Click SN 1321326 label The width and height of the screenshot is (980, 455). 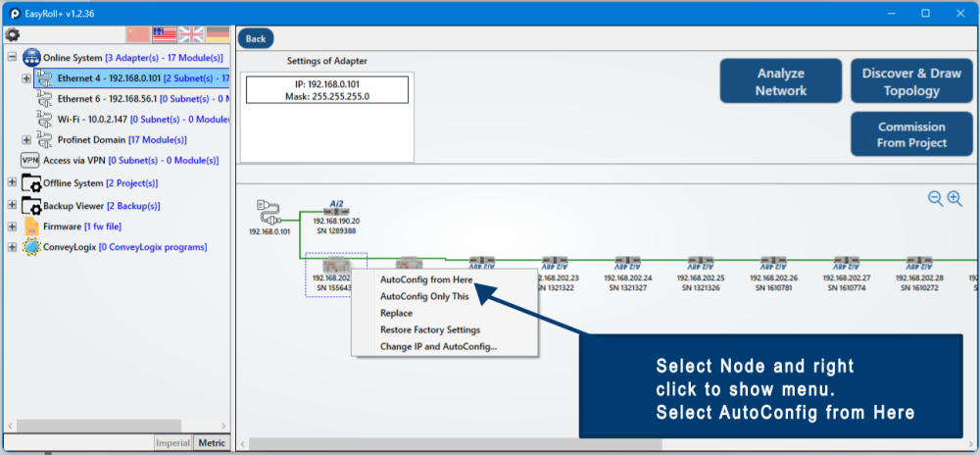click(701, 288)
